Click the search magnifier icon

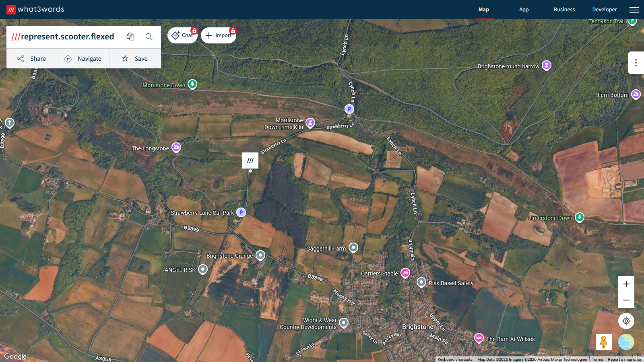(x=149, y=37)
